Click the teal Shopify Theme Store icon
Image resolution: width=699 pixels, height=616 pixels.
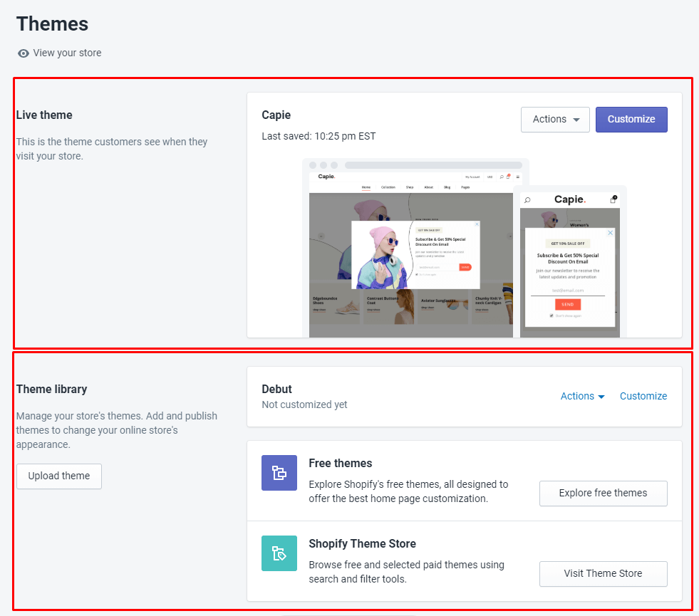(x=279, y=553)
